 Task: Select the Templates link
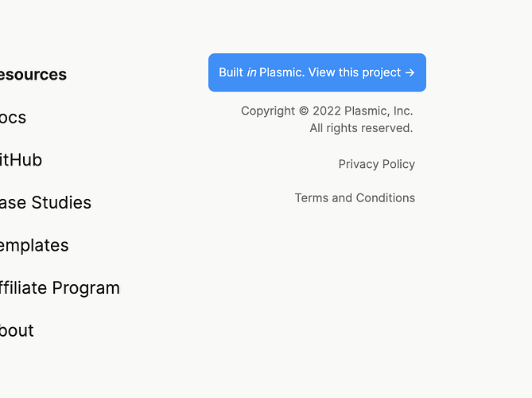coord(34,245)
